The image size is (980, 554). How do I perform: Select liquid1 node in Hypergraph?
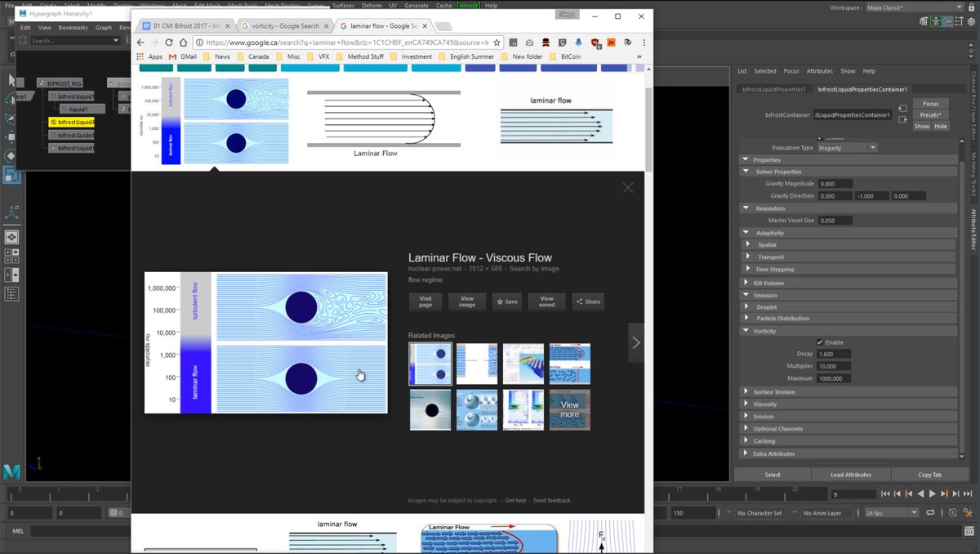[x=82, y=109]
